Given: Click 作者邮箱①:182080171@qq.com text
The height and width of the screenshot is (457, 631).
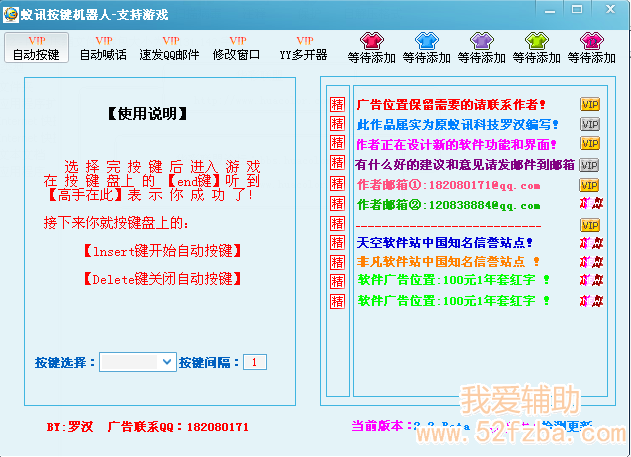Looking at the screenshot, I should tap(448, 185).
